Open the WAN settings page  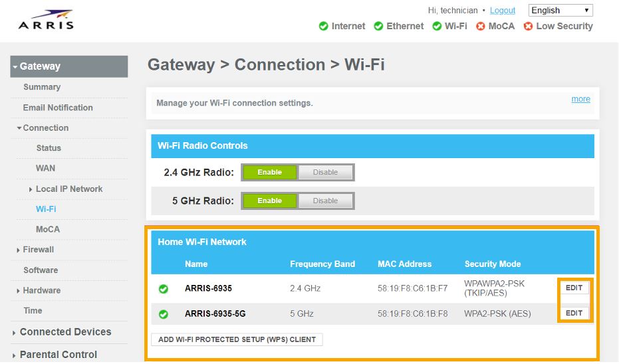click(x=45, y=169)
